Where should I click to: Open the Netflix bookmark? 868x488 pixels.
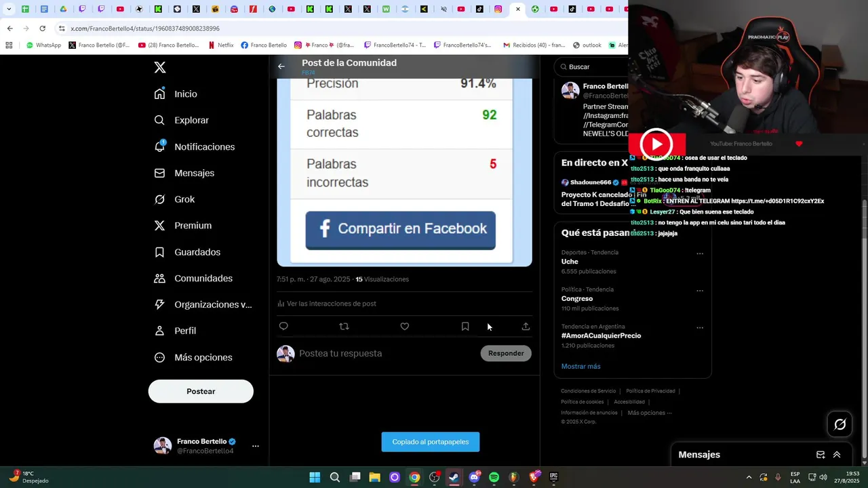pos(221,45)
